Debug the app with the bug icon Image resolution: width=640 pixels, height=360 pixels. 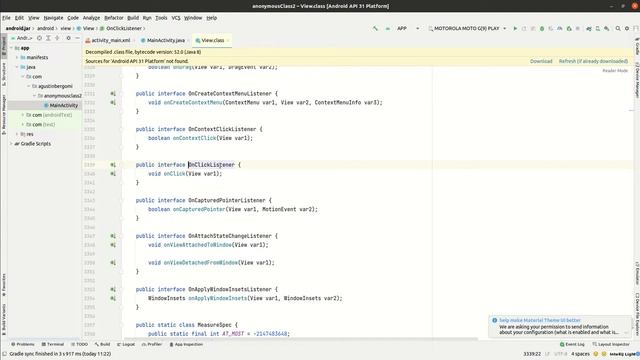click(x=542, y=29)
